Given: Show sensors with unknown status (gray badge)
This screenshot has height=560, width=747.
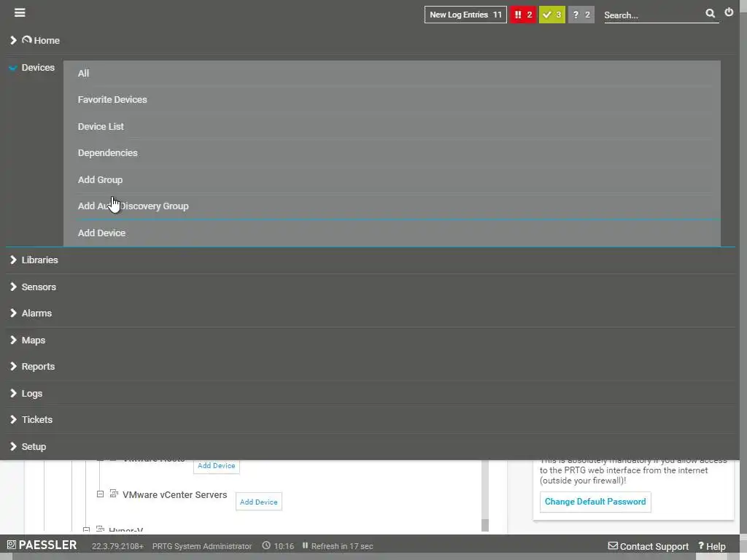Looking at the screenshot, I should pyautogui.click(x=581, y=15).
